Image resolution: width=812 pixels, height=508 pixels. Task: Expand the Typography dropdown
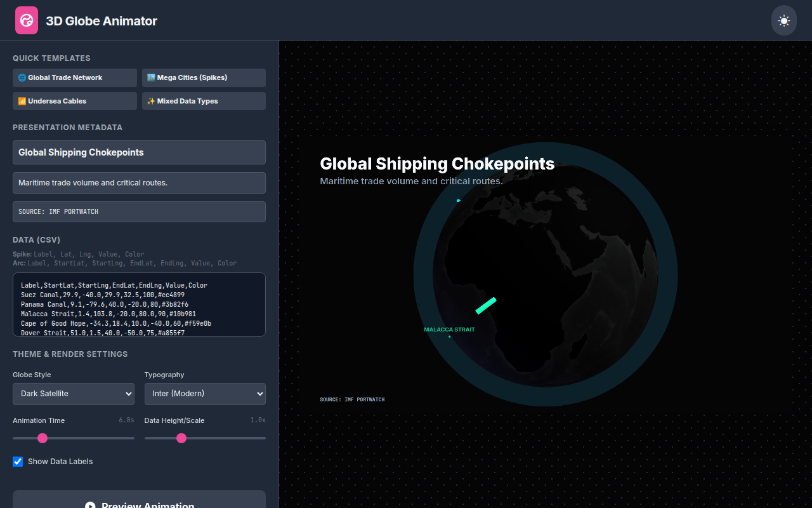point(205,394)
